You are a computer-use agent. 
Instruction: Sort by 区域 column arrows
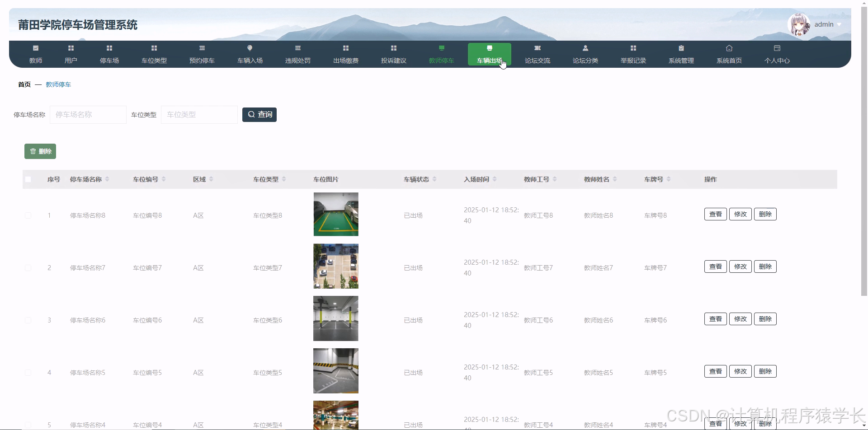[x=211, y=179]
